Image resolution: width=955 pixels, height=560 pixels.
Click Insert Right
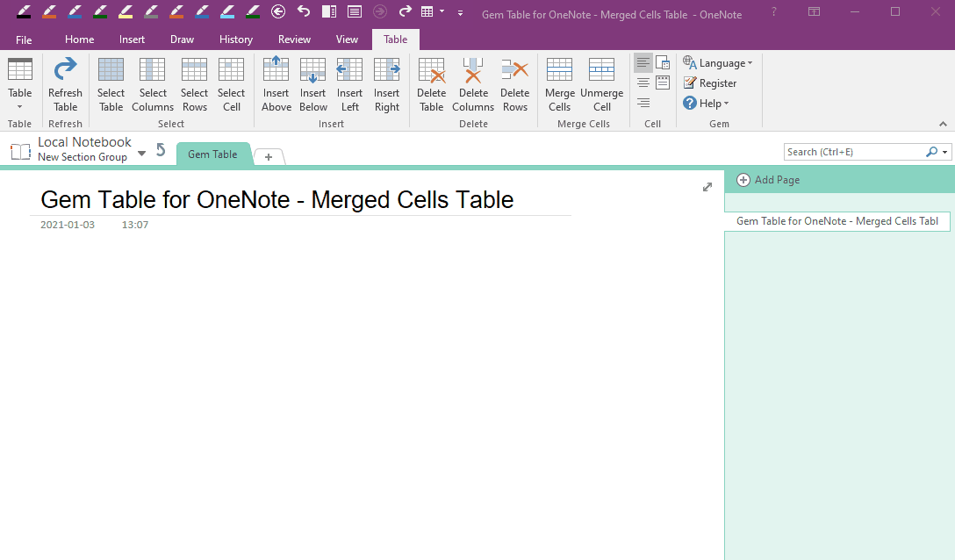point(387,84)
